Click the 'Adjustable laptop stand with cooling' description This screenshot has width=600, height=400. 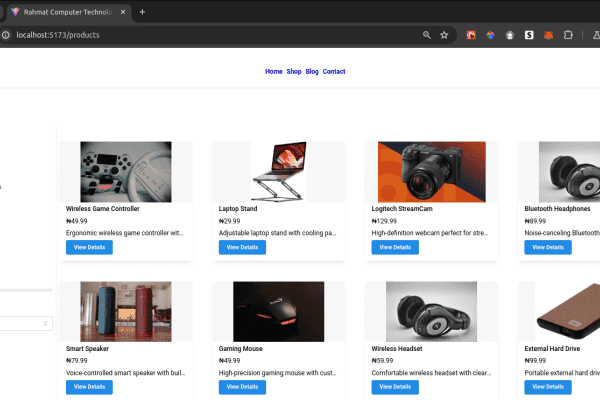point(277,233)
